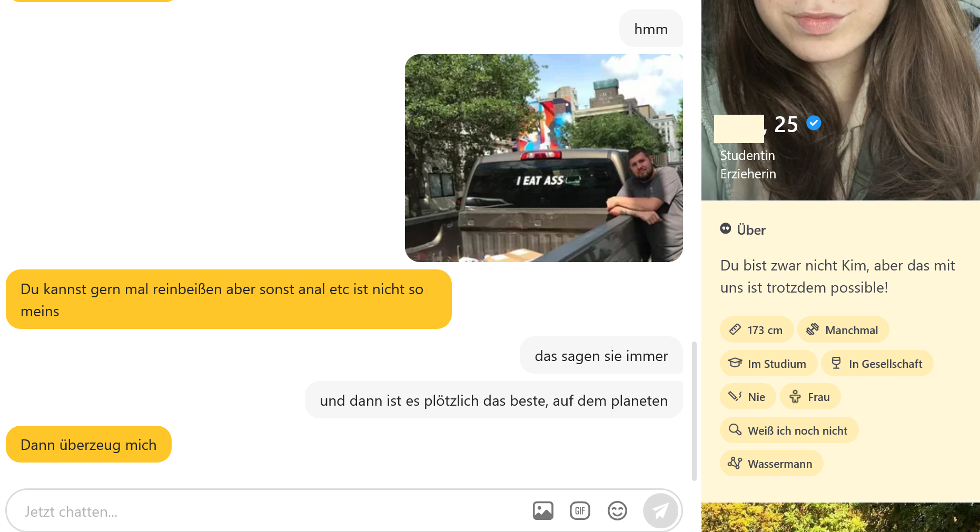The width and height of the screenshot is (980, 532).
Task: Click the zodiac constellation icon beside Wassermann
Action: click(735, 463)
